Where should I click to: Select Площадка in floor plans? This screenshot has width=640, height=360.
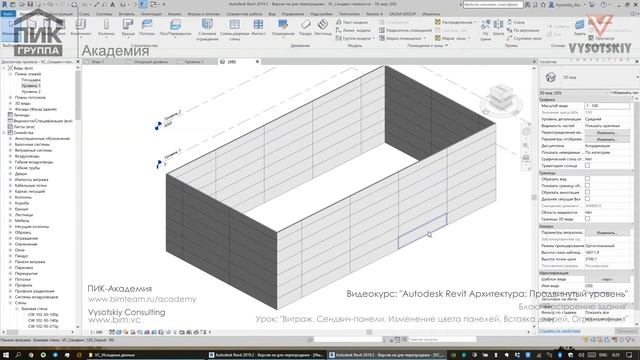31,80
